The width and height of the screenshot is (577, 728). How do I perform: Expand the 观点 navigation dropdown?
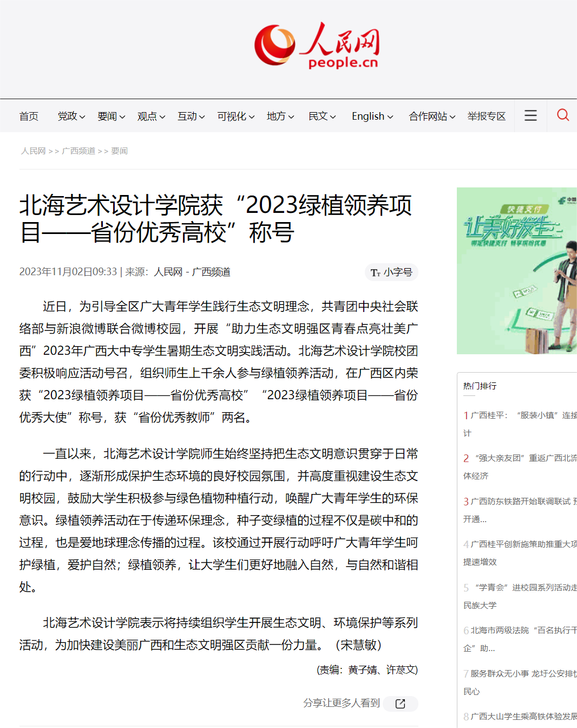(x=150, y=116)
